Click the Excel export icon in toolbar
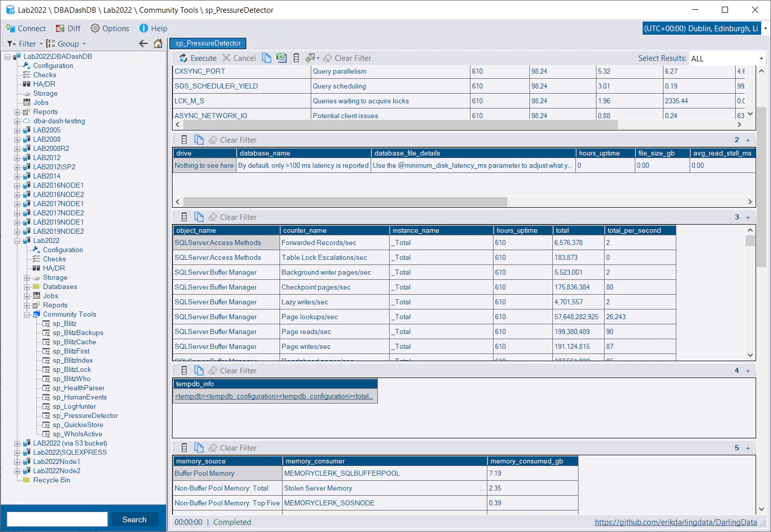This screenshot has width=771, height=532. pyautogui.click(x=282, y=58)
